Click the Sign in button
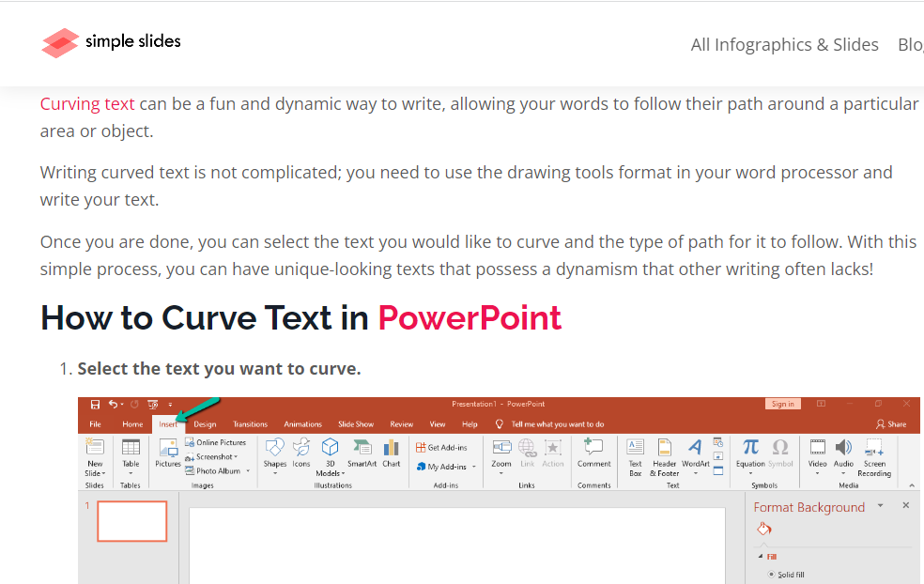Image resolution: width=924 pixels, height=584 pixels. coord(782,404)
